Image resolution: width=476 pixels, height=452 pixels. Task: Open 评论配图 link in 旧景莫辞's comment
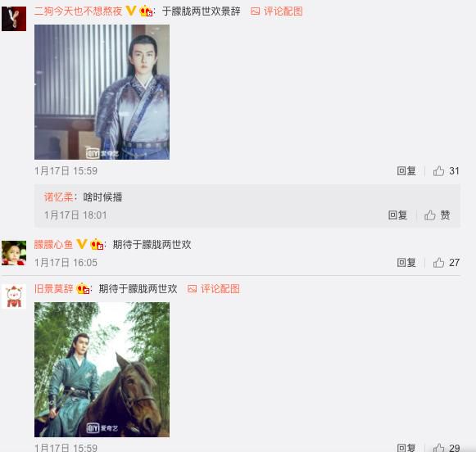point(214,288)
